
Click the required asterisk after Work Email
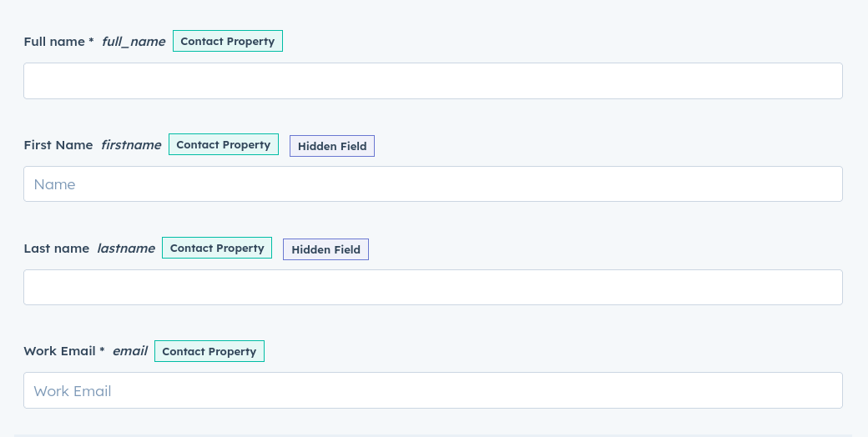point(102,351)
